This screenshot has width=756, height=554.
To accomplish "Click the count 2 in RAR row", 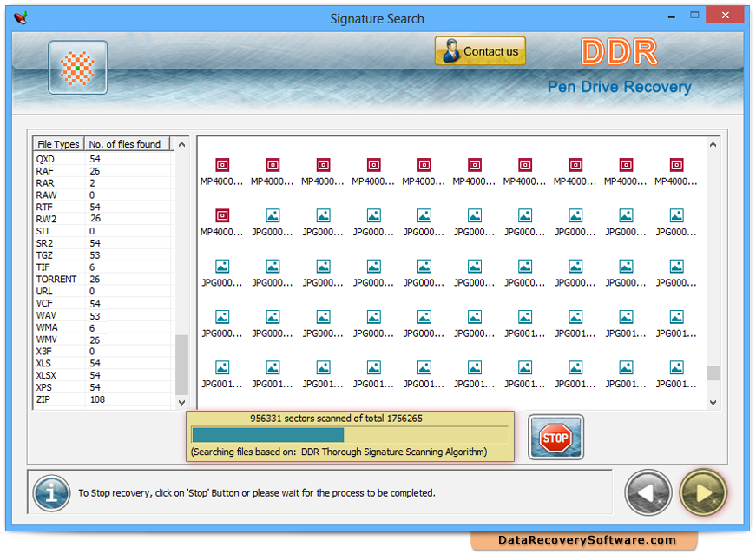I will coord(92,182).
